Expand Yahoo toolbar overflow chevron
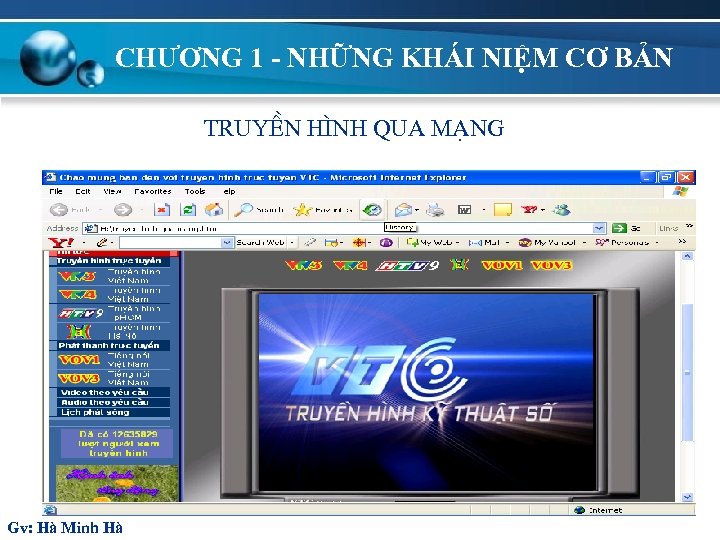720x540 pixels. coord(682,241)
